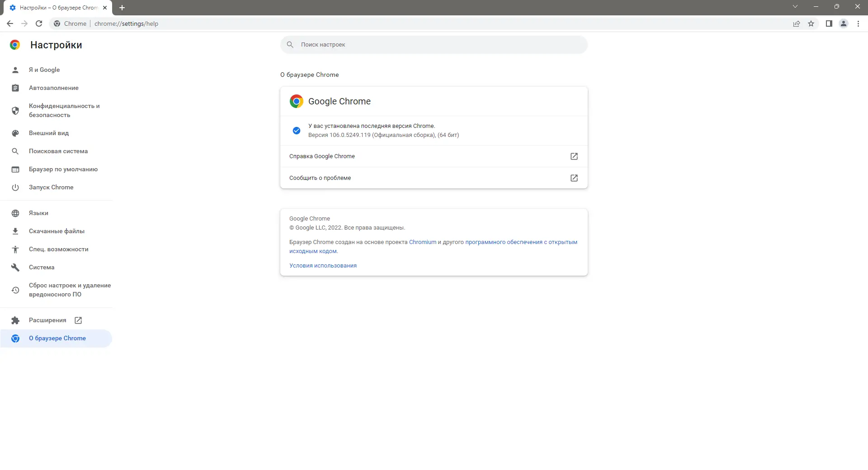Open a new tab with plus button
The height and width of the screenshot is (470, 868).
pos(122,8)
